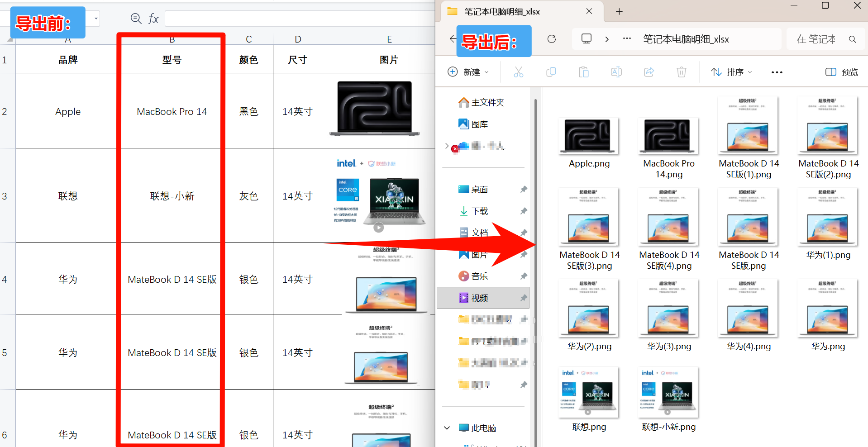Open 下载 in the navigation pane

(479, 211)
